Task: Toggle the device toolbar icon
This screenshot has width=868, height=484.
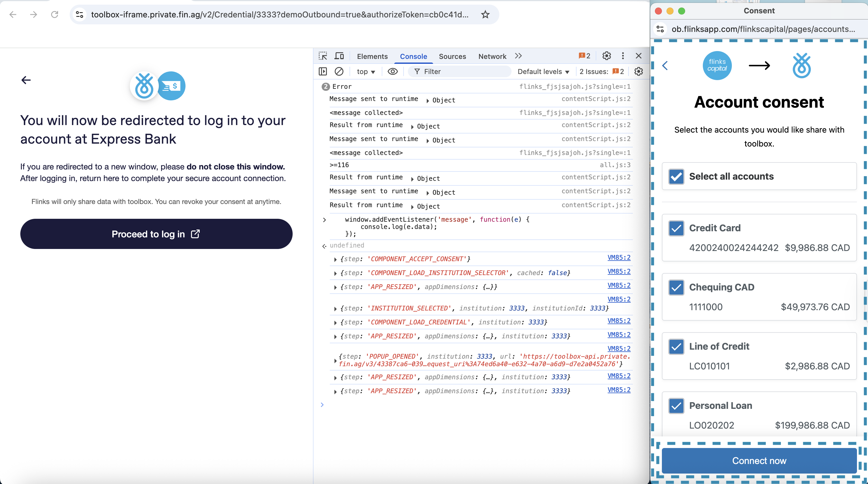Action: pos(339,56)
